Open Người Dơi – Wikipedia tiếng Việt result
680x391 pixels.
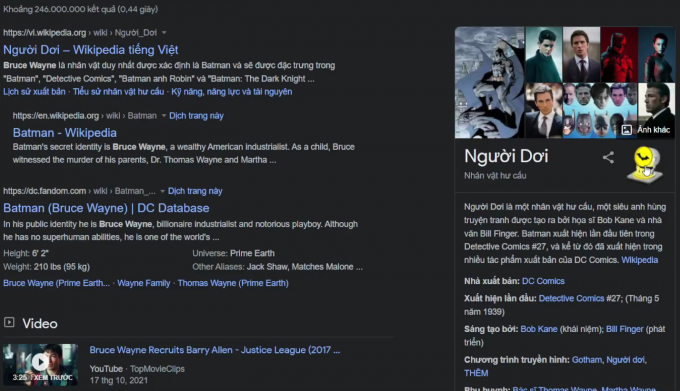91,50
